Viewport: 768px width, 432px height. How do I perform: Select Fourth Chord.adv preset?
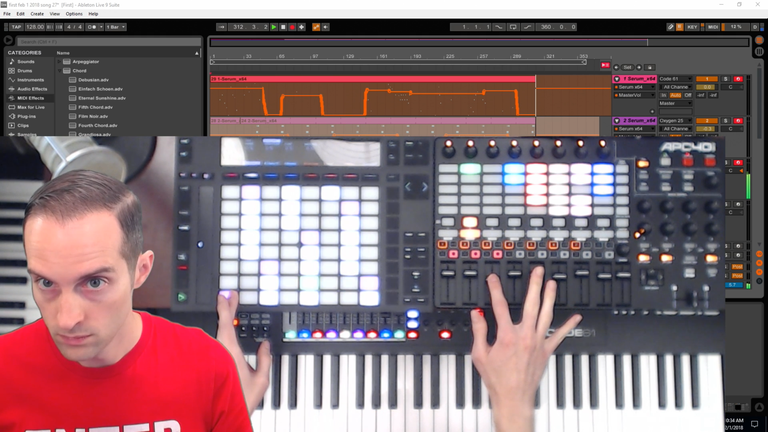tap(97, 125)
